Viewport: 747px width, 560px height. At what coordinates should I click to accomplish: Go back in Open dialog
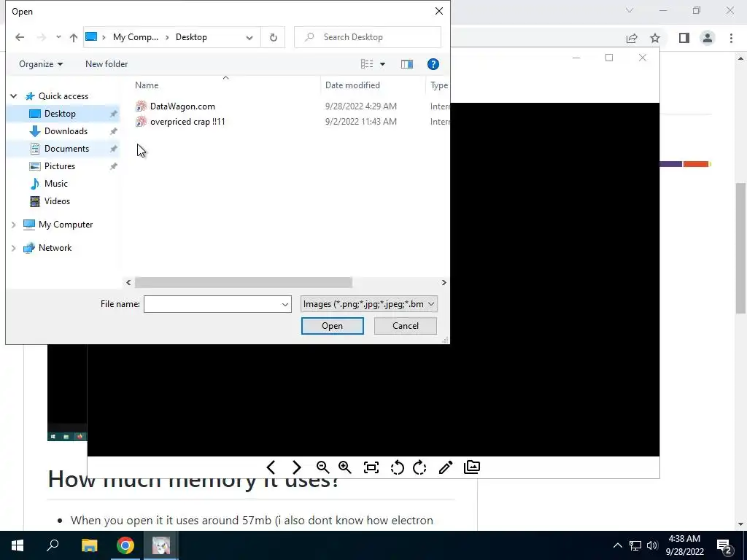tap(20, 37)
